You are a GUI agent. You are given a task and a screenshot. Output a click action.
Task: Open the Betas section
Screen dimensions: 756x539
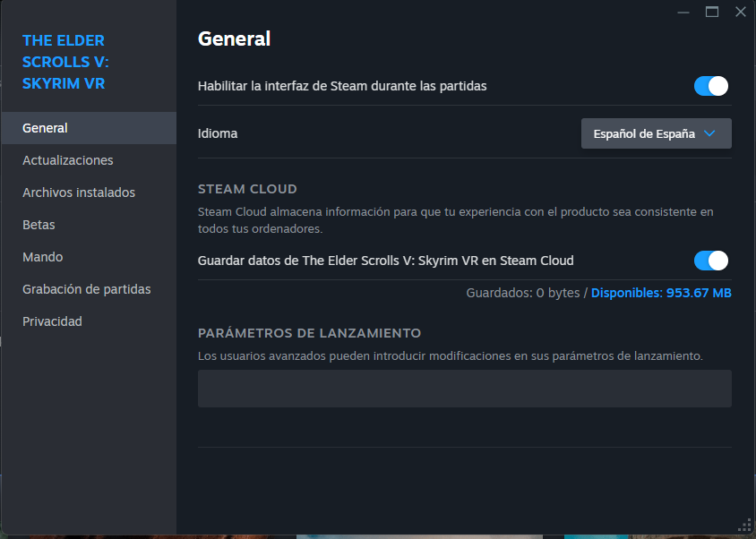[x=89, y=225]
